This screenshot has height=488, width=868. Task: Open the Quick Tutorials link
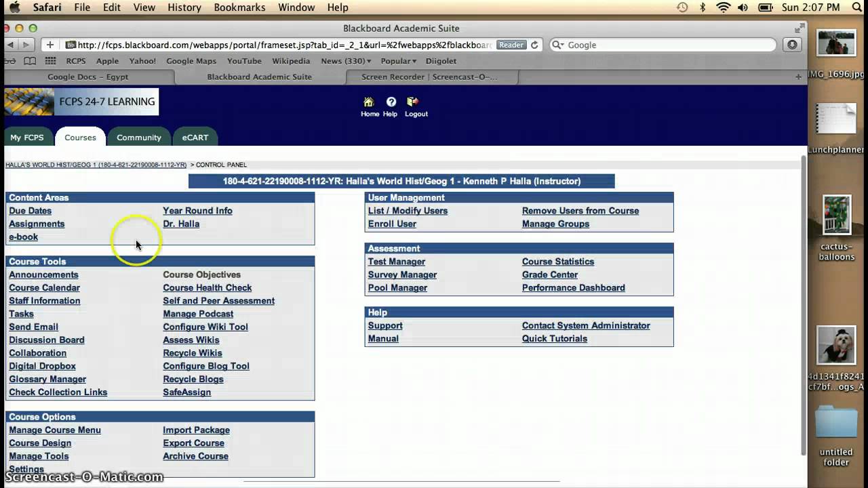[x=555, y=339]
